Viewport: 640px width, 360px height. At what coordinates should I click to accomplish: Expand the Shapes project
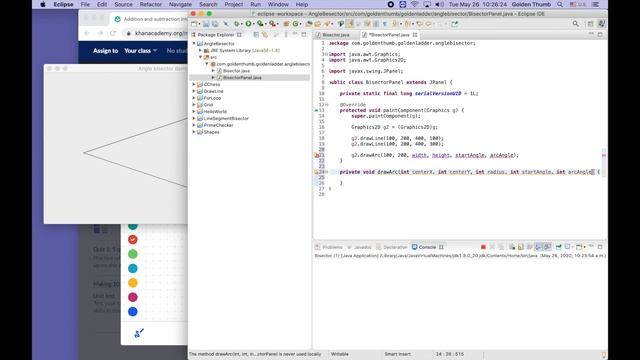[194, 132]
